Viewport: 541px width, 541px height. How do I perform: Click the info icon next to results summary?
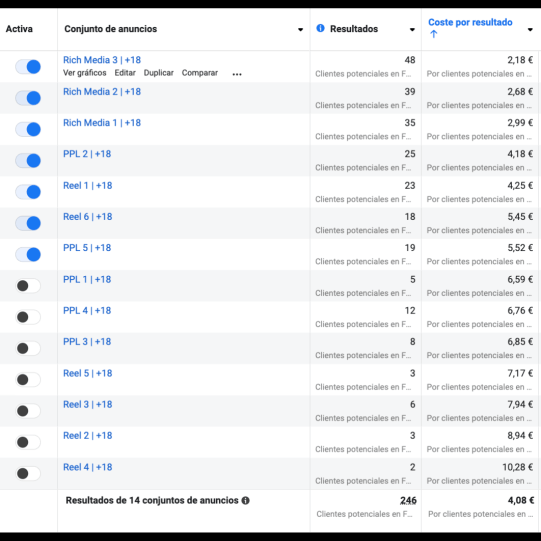[245, 501]
